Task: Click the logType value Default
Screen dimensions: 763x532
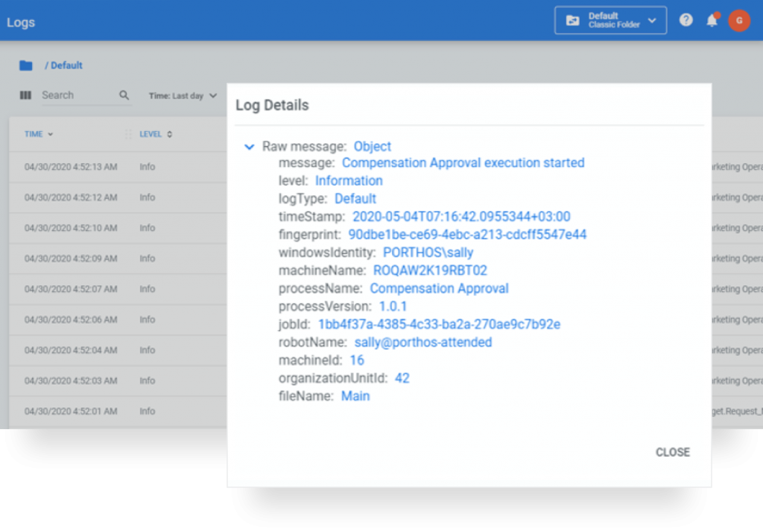Action: [355, 199]
